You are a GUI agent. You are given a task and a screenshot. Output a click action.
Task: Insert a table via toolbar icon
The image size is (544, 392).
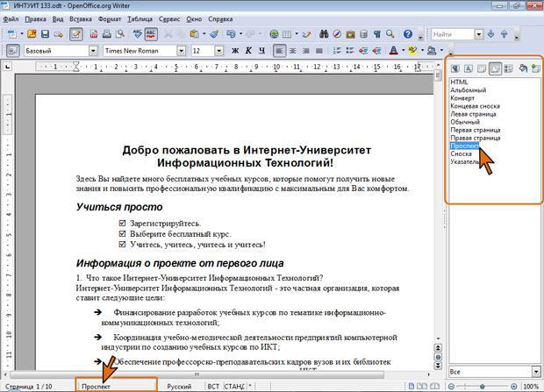coord(287,34)
